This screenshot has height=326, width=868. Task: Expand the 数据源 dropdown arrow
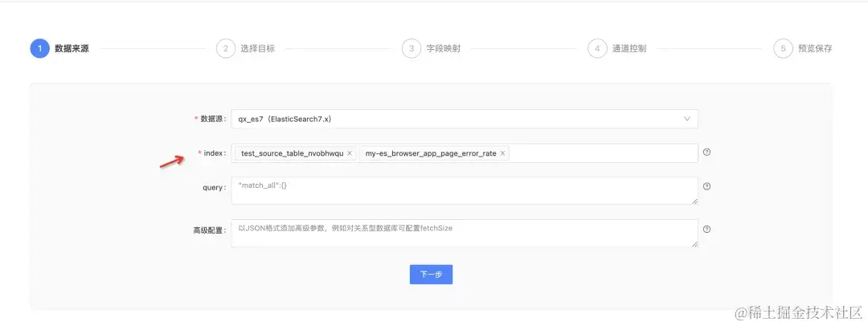point(687,119)
